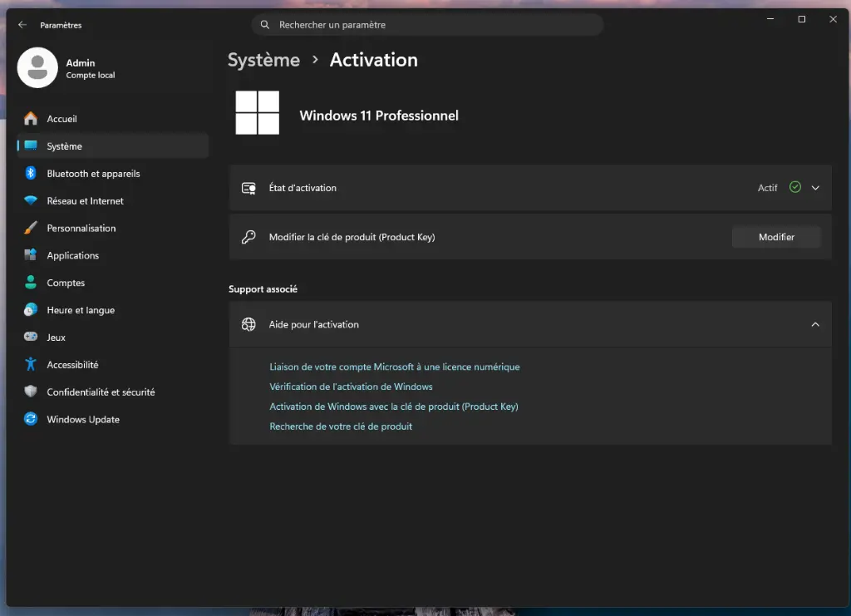Click the Accessibilité figure icon
Image resolution: width=851 pixels, height=616 pixels.
click(x=31, y=364)
